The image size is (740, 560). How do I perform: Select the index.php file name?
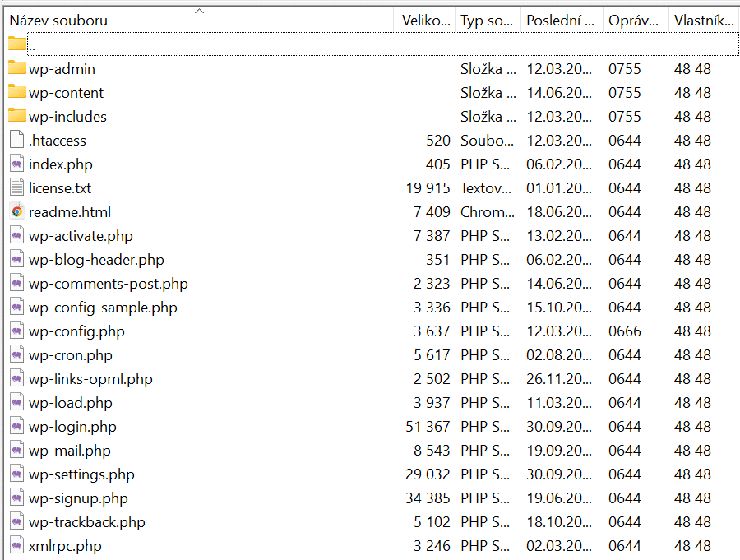pos(60,164)
